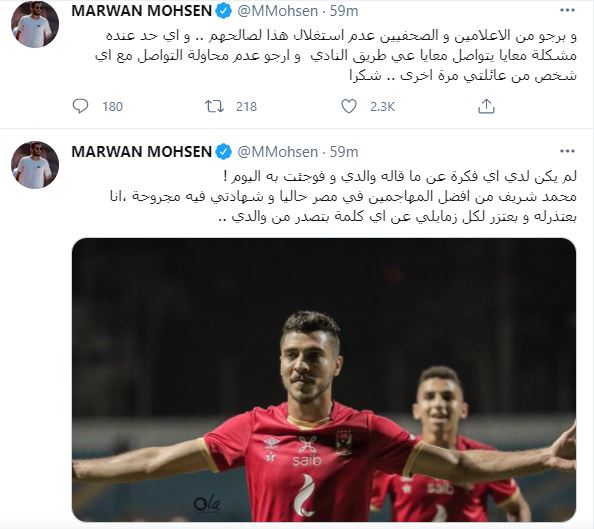View the 218 retweets count
The height and width of the screenshot is (529, 594).
coord(246,106)
